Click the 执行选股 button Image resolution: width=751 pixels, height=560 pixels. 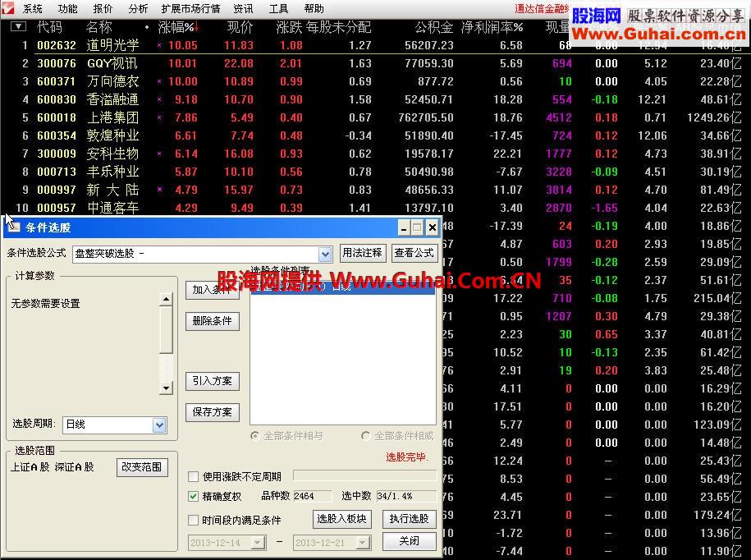point(409,519)
